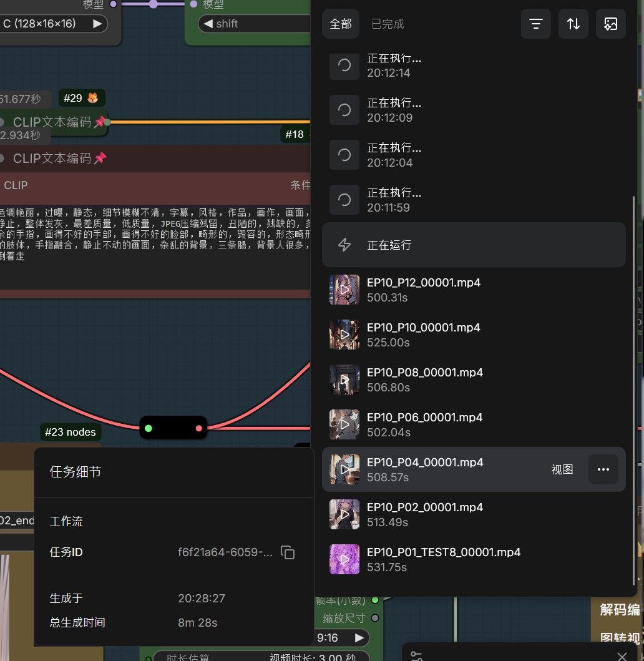This screenshot has height=661, width=644.
Task: Click the queue panel vertical scrollbar
Action: point(633,390)
